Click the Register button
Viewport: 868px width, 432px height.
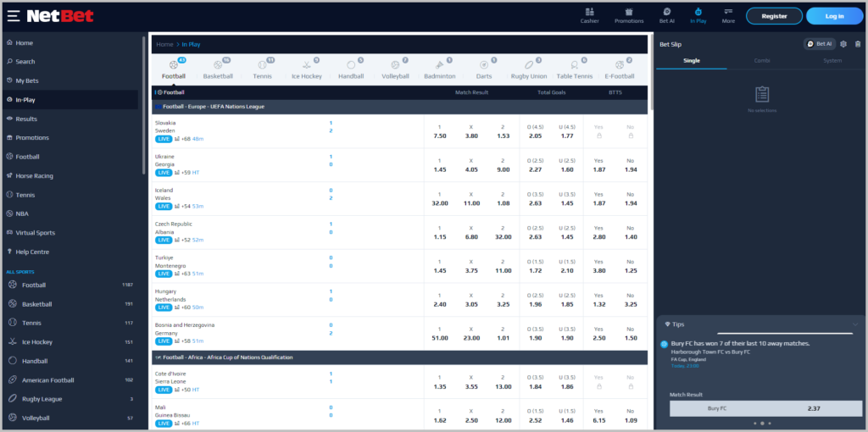pyautogui.click(x=774, y=16)
